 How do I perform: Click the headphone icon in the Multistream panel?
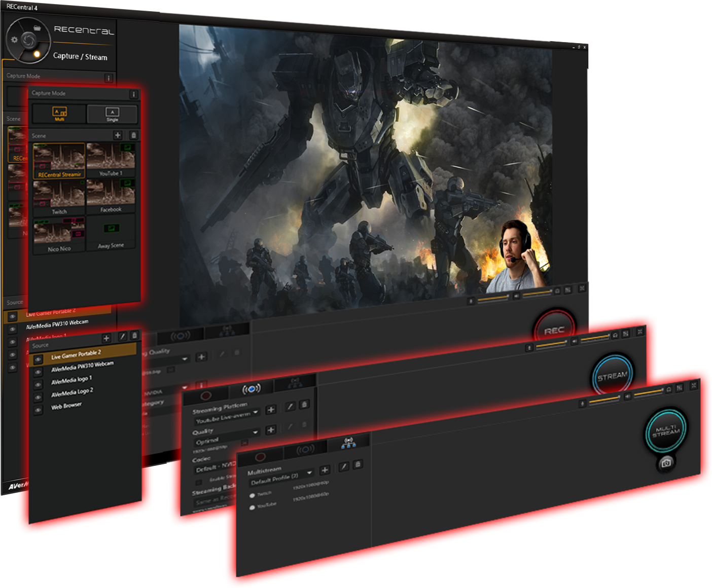tap(669, 389)
